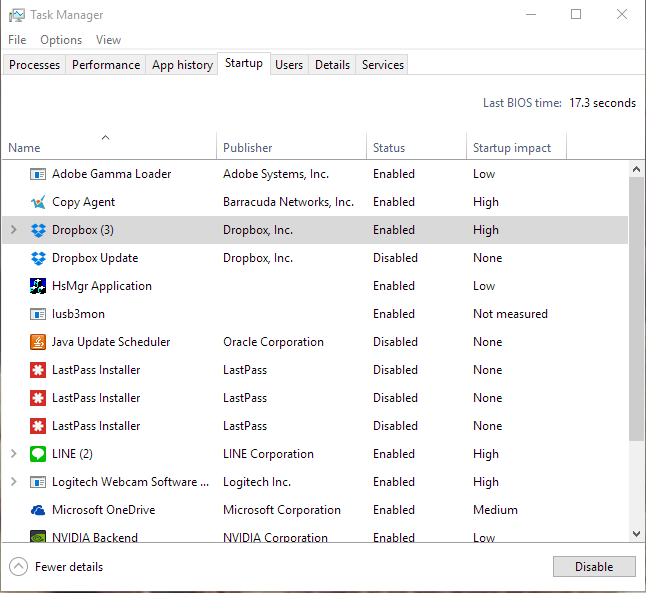
Task: Select the Java Update Scheduler name
Action: pyautogui.click(x=111, y=342)
